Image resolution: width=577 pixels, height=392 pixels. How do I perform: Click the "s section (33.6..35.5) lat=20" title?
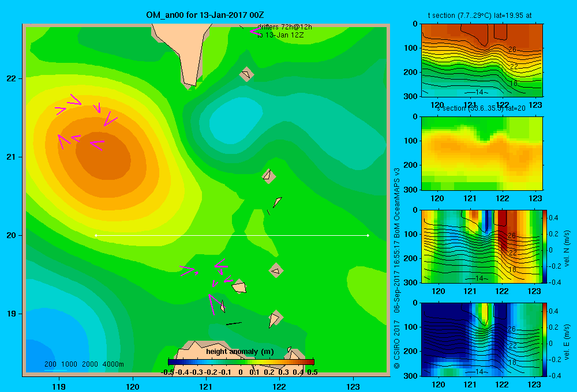pyautogui.click(x=481, y=108)
